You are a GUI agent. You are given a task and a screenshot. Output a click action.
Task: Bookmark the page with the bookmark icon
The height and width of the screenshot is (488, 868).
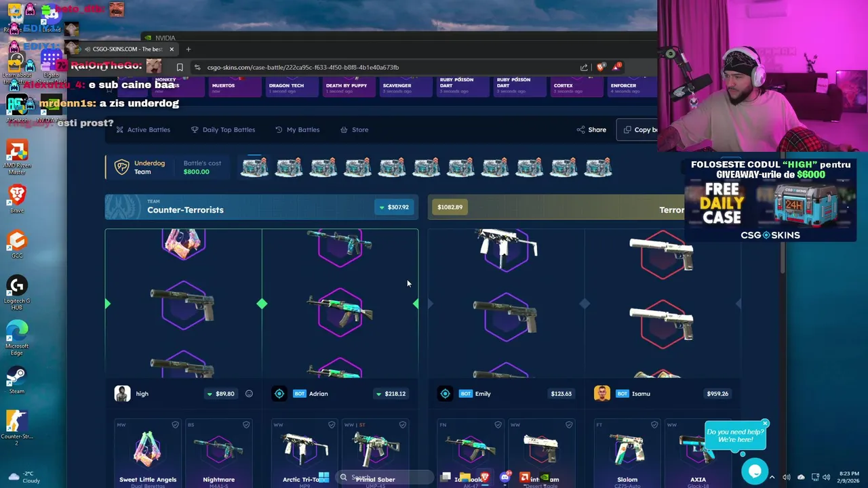pos(180,67)
